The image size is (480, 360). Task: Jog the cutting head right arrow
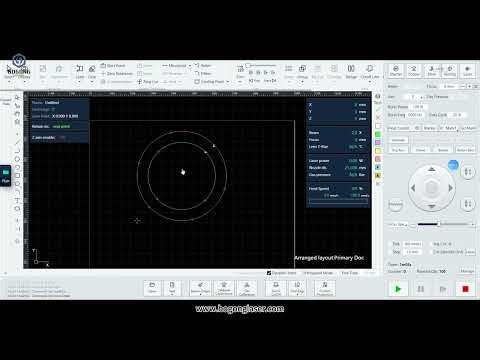450,188
